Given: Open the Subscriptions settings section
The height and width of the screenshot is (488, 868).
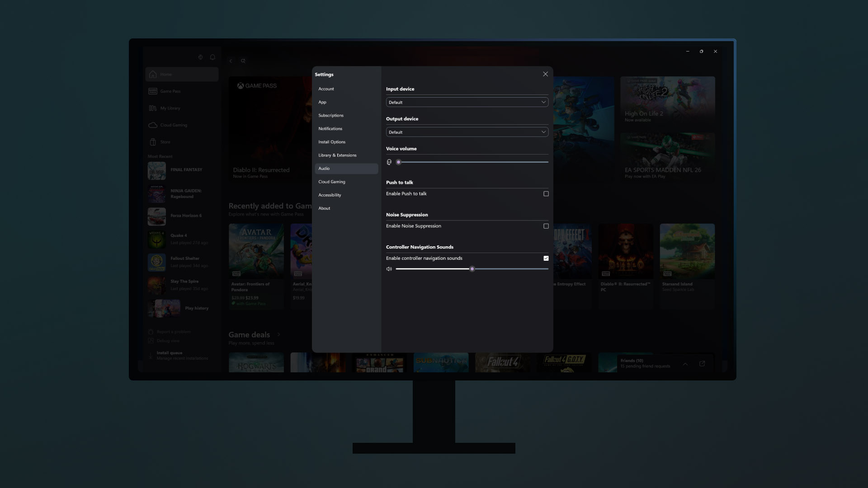Looking at the screenshot, I should [330, 115].
